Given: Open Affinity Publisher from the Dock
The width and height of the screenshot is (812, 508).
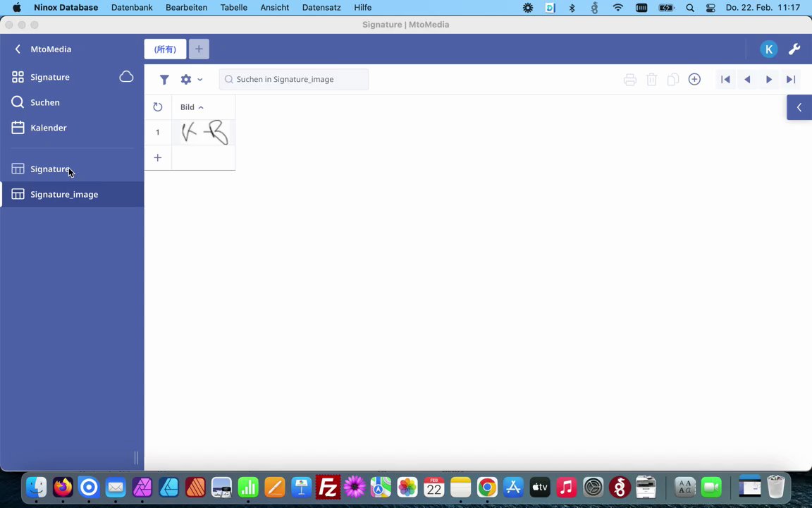Looking at the screenshot, I should point(195,488).
